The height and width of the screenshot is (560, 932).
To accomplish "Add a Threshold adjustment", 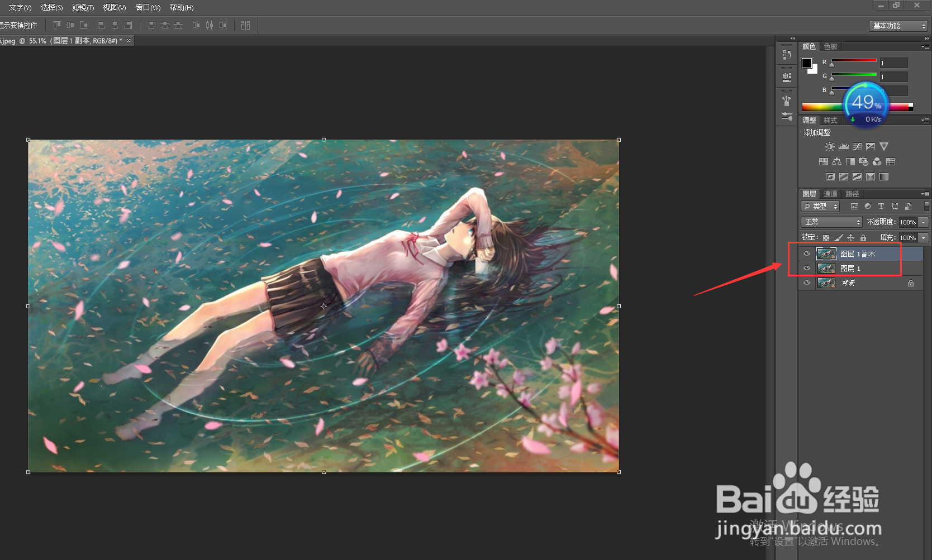I will [857, 177].
